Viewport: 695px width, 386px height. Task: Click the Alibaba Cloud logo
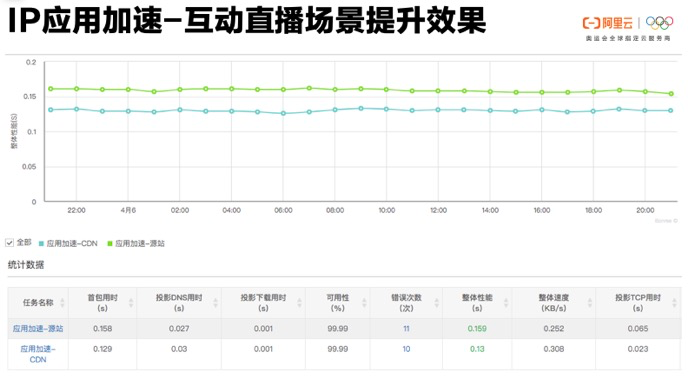click(x=607, y=23)
